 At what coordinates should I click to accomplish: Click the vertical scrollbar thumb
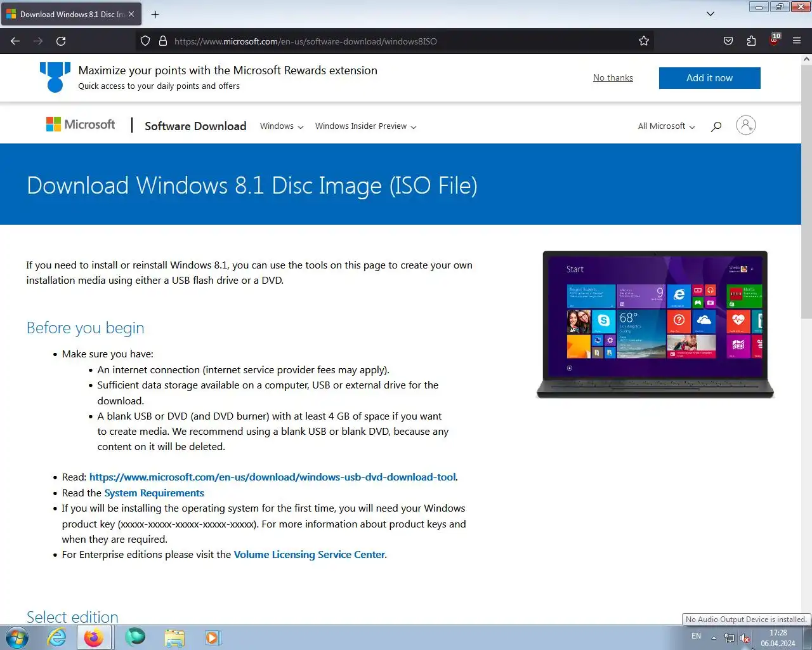pyautogui.click(x=806, y=190)
